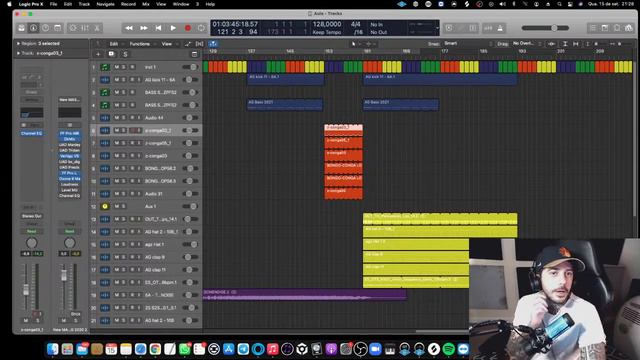Open the Loop Browser button
640x360 pixels.
[617, 28]
